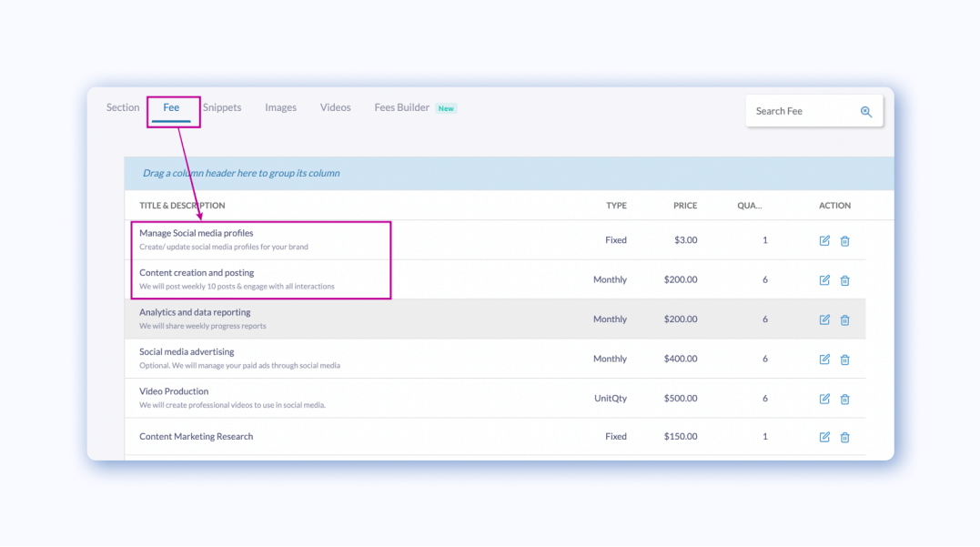Screen dimensions: 980x547
Task: Open the Fees Builder tab
Action: coord(400,107)
